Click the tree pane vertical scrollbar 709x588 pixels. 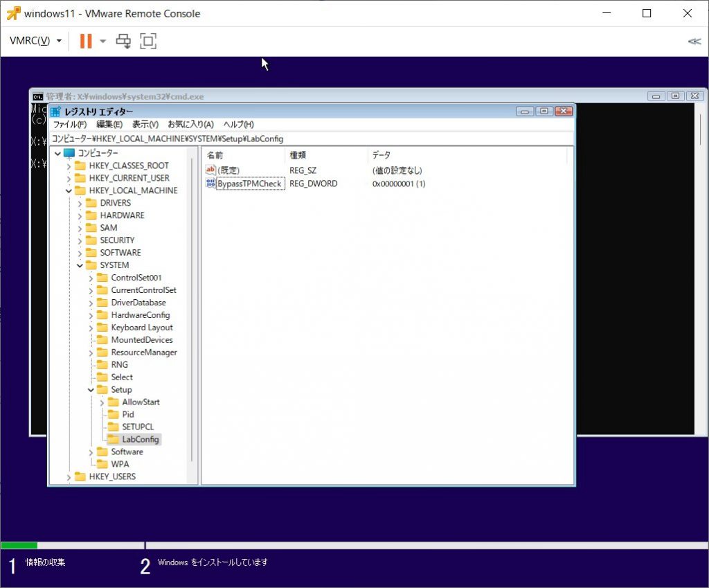point(192,310)
